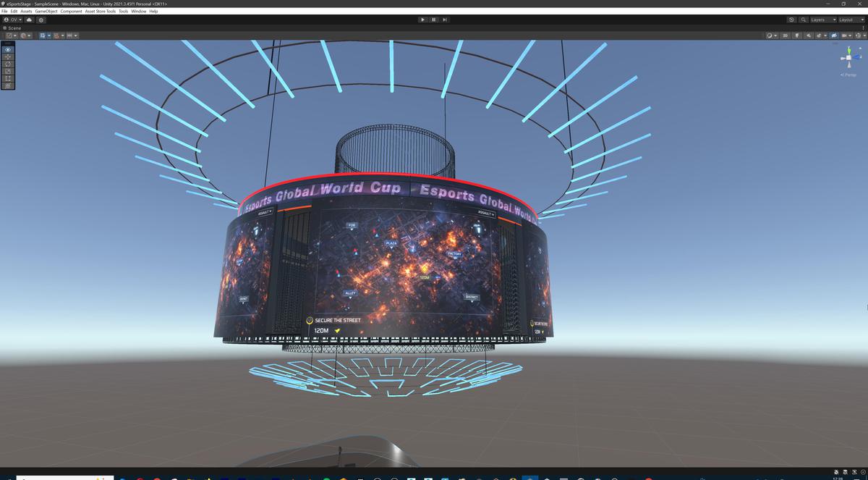Choose the Scale tool

[7, 71]
